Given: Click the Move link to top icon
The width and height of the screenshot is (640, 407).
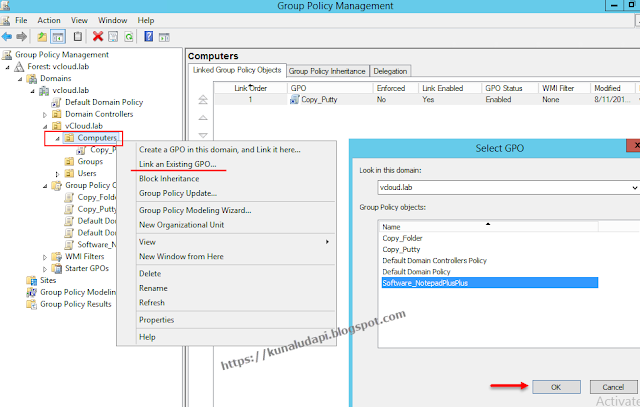Looking at the screenshot, I should (x=203, y=99).
